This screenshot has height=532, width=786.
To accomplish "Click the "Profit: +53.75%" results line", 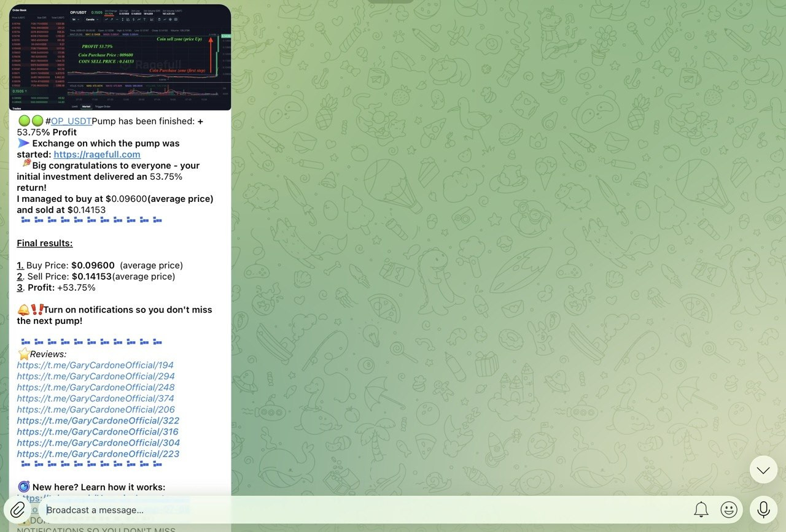I will 56,287.
